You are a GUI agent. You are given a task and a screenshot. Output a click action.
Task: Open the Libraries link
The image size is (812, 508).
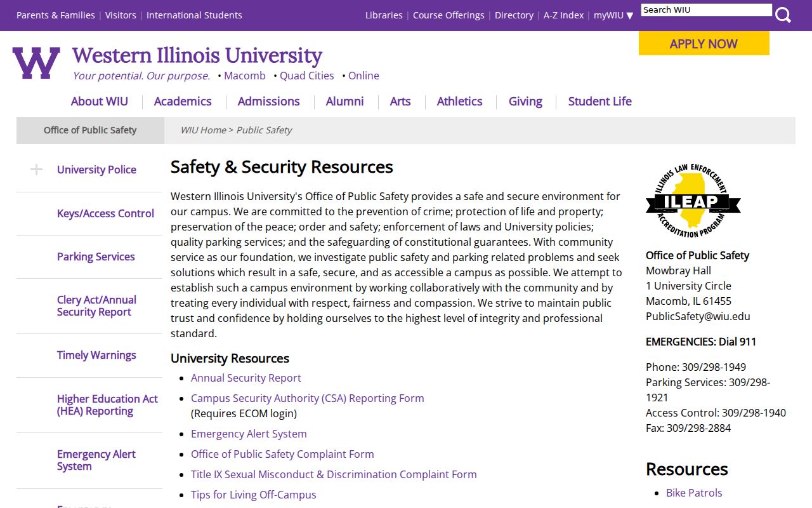point(384,15)
